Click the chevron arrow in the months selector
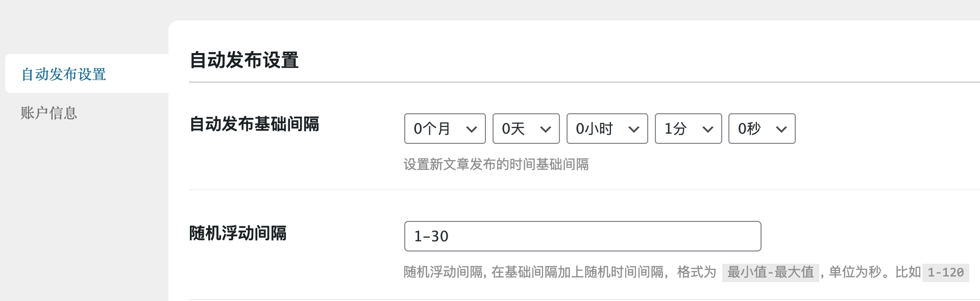This screenshot has width=980, height=301. [472, 130]
